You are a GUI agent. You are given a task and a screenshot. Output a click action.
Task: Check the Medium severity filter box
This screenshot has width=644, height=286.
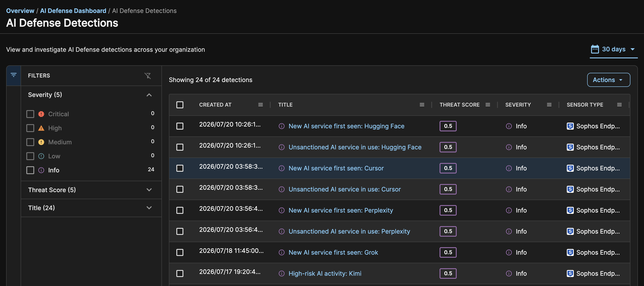tap(30, 142)
